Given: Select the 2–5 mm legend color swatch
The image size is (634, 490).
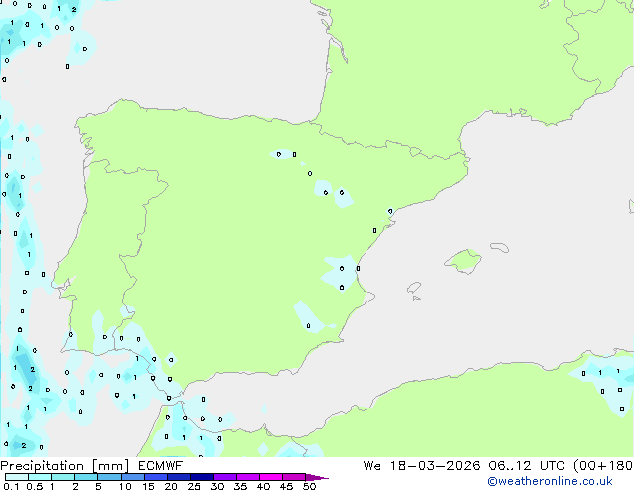Looking at the screenshot, I should pos(86,477).
